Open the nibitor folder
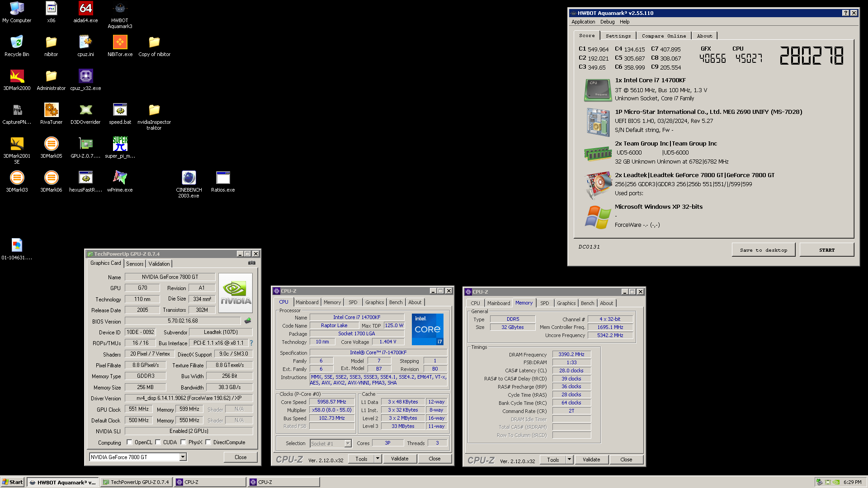Viewport: 868px width, 488px height. point(51,46)
